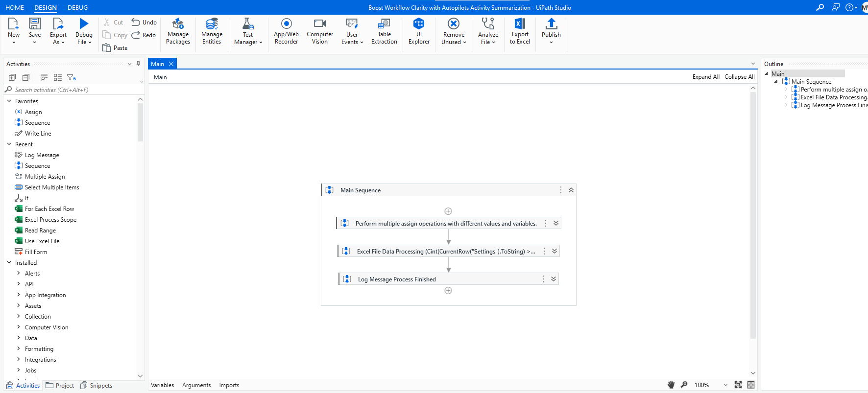Image resolution: width=868 pixels, height=393 pixels.
Task: Collapse the Favorites group
Action: tap(9, 101)
